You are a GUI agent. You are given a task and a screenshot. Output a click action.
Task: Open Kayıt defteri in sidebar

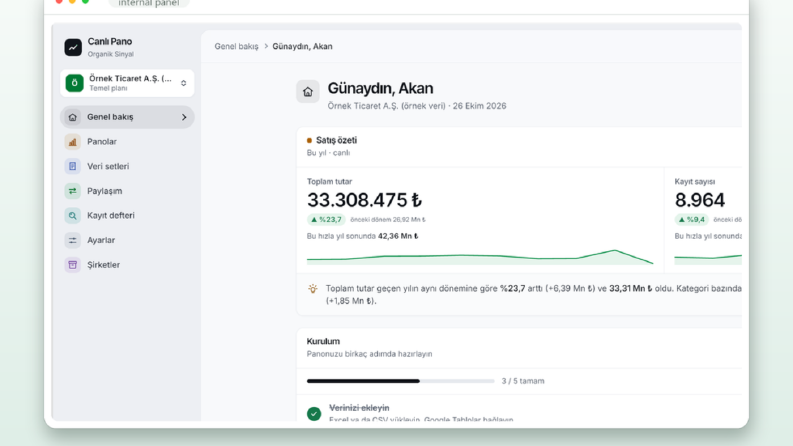click(x=127, y=215)
